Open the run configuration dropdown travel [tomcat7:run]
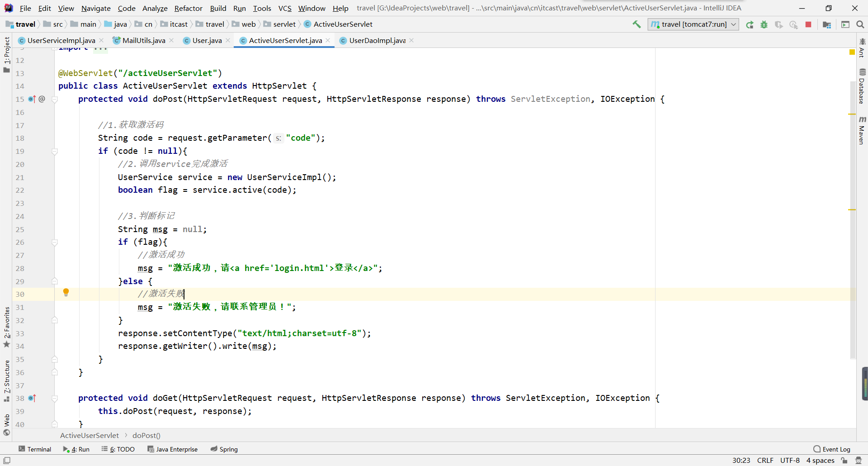Image resolution: width=868 pixels, height=466 pixels. click(693, 24)
